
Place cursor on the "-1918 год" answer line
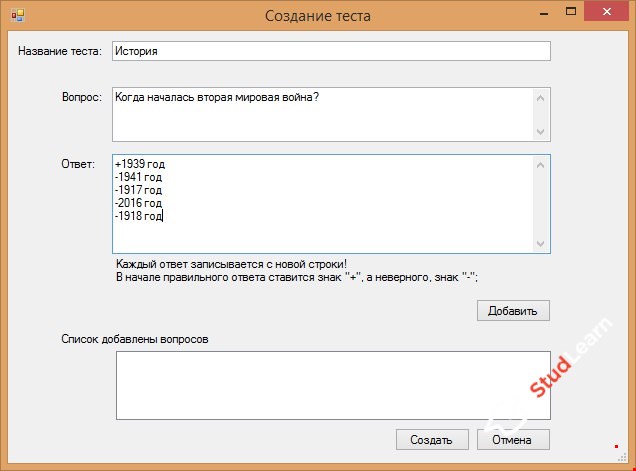pyautogui.click(x=139, y=216)
